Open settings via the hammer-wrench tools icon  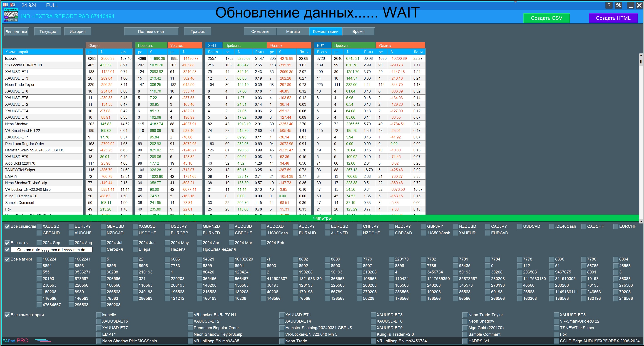pos(618,5)
